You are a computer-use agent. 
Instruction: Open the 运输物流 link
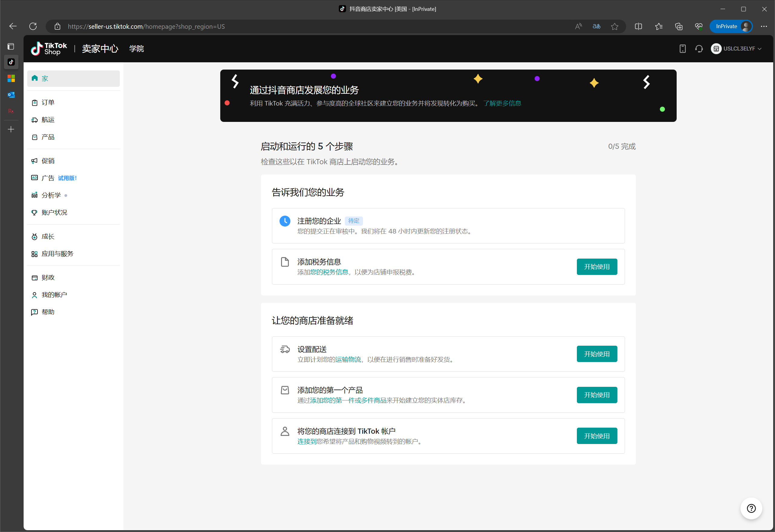pyautogui.click(x=348, y=360)
